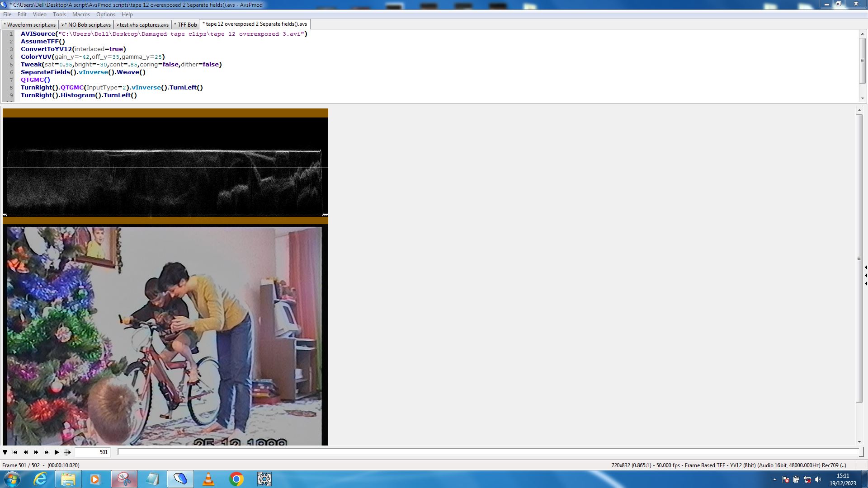The height and width of the screenshot is (488, 868).
Task: Click line number 1 in gutter
Action: 11,34
